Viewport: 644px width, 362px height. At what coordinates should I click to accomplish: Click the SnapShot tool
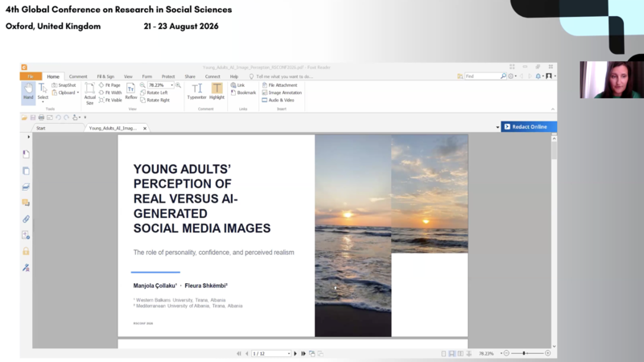(x=64, y=85)
